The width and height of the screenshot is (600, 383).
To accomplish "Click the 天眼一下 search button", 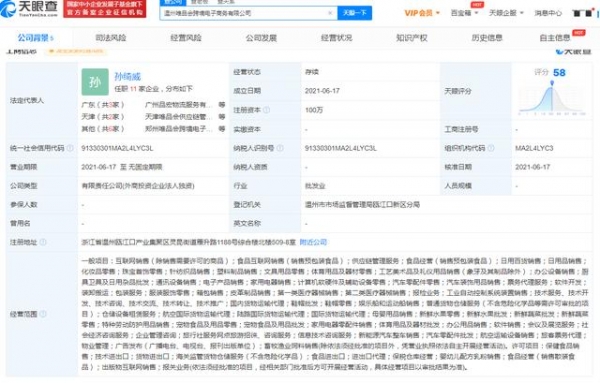I will coord(355,13).
